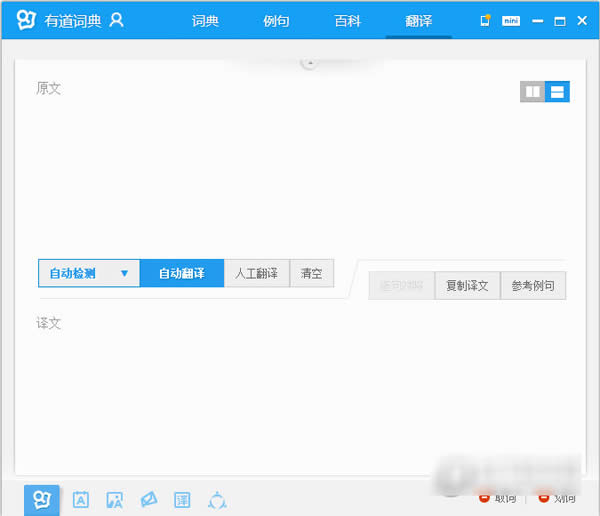
Task: Click the 复制译文 button
Action: [467, 286]
